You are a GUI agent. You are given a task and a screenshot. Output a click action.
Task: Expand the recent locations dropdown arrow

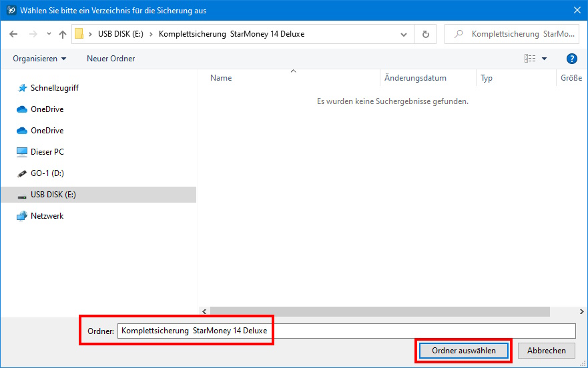point(49,34)
